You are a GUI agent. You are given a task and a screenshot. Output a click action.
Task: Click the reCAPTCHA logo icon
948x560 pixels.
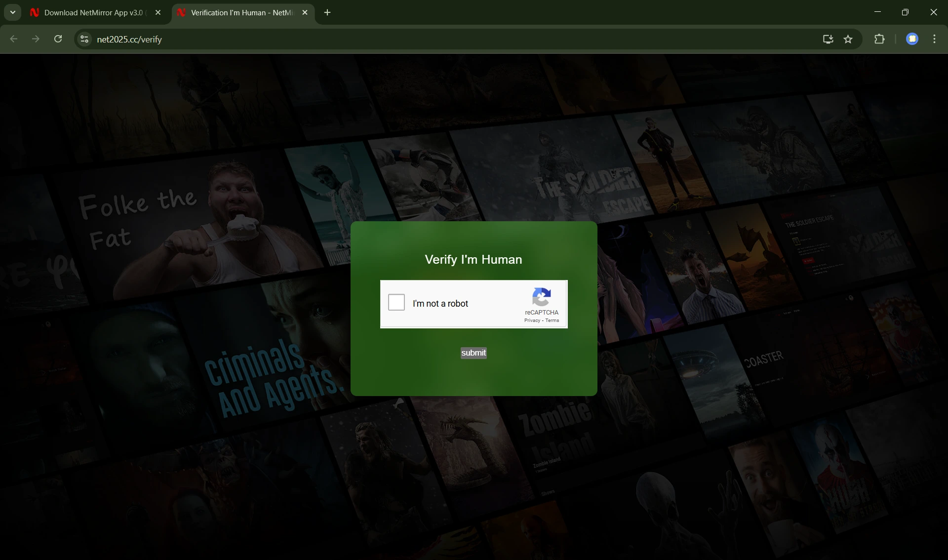tap(542, 297)
